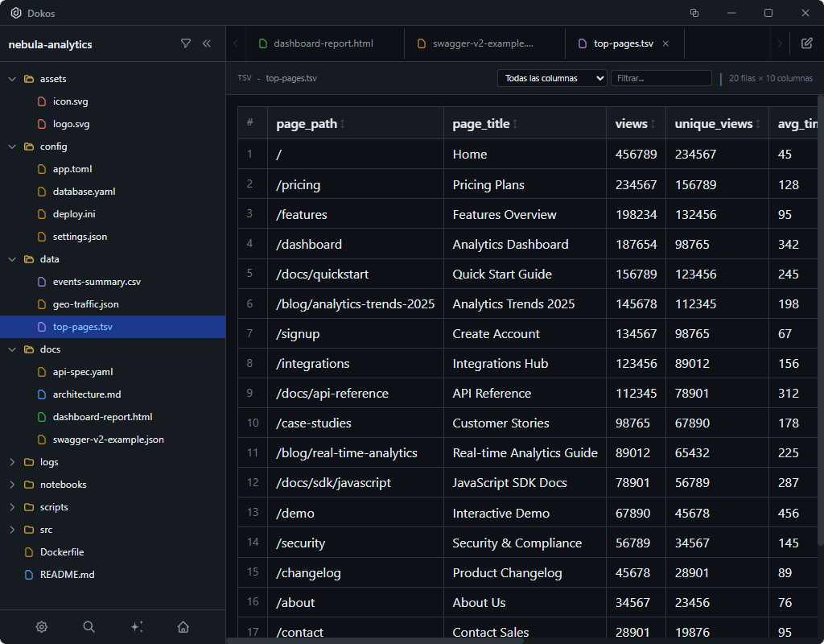This screenshot has width=824, height=644.
Task: Open the "Todas las columnas" dropdown
Action: point(552,78)
